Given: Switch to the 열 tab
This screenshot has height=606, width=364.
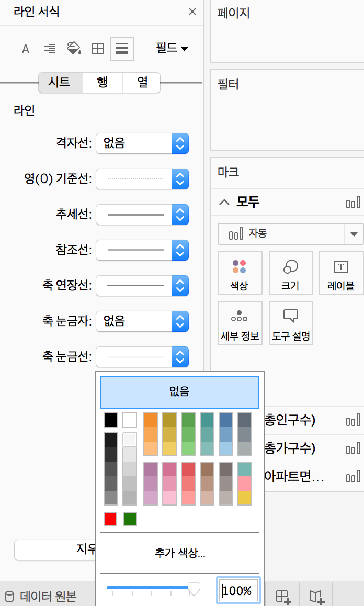Looking at the screenshot, I should [x=141, y=82].
